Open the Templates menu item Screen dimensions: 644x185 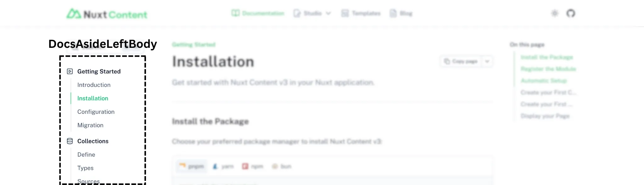click(361, 13)
